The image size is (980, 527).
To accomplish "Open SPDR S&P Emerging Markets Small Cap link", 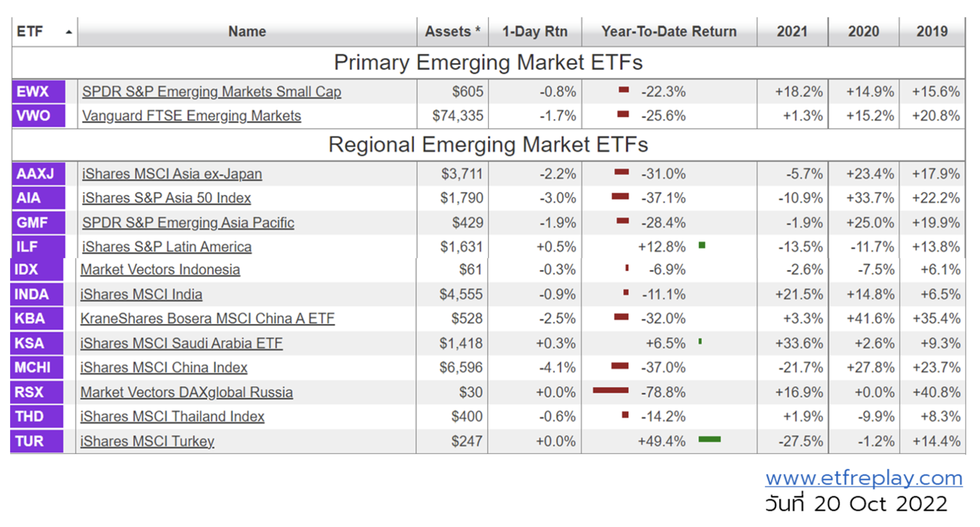I will pos(211,92).
